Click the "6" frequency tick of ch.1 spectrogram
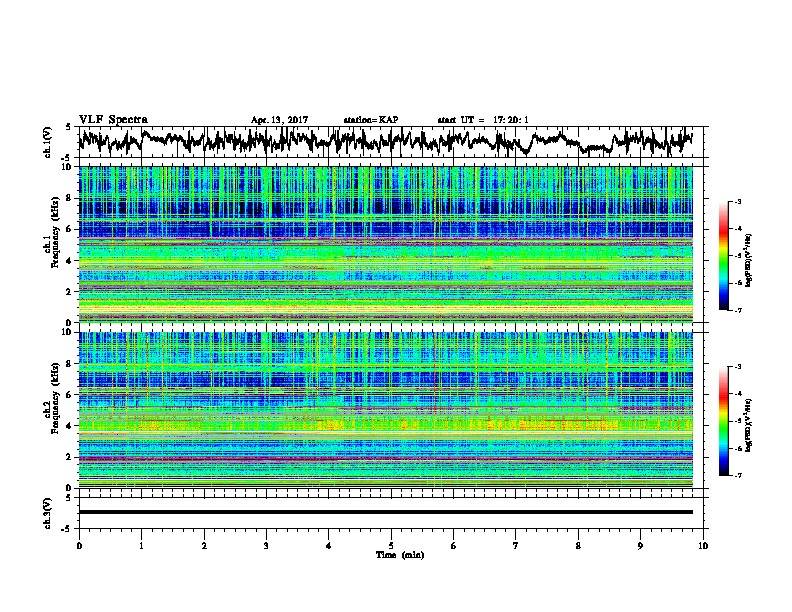The image size is (792, 612). click(x=69, y=229)
